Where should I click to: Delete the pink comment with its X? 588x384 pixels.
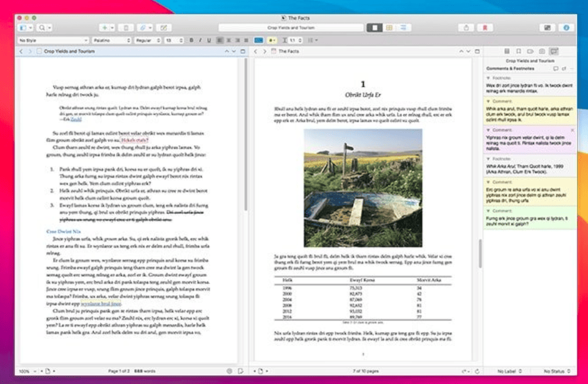tap(572, 130)
